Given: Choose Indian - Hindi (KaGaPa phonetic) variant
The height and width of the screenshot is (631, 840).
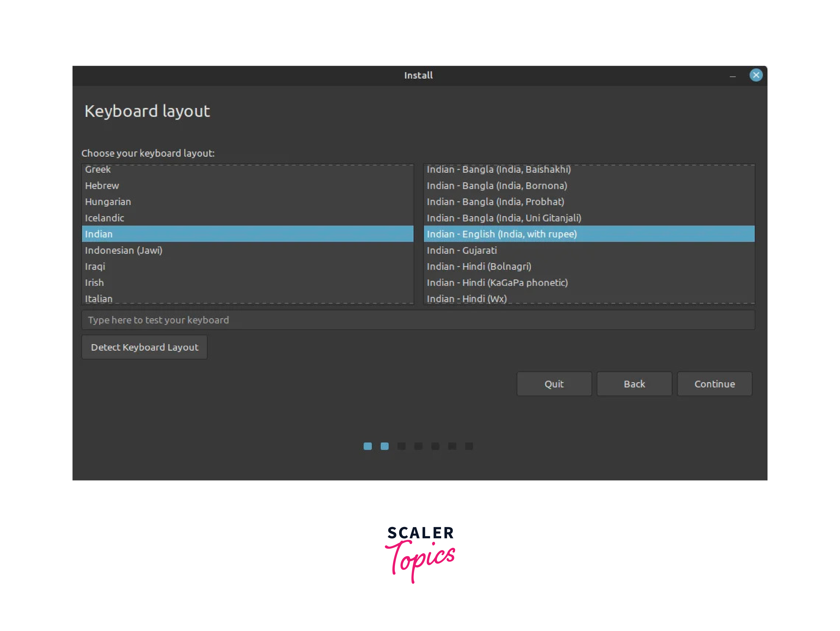Looking at the screenshot, I should pos(497,283).
